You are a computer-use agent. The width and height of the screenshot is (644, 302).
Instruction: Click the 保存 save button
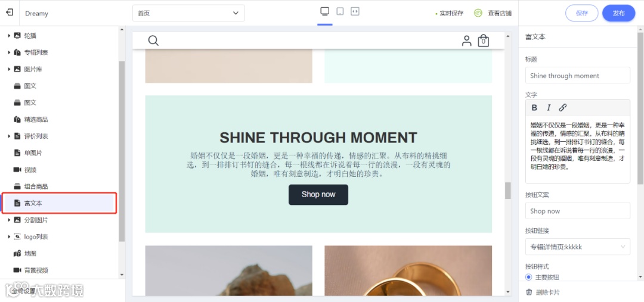[x=582, y=13]
